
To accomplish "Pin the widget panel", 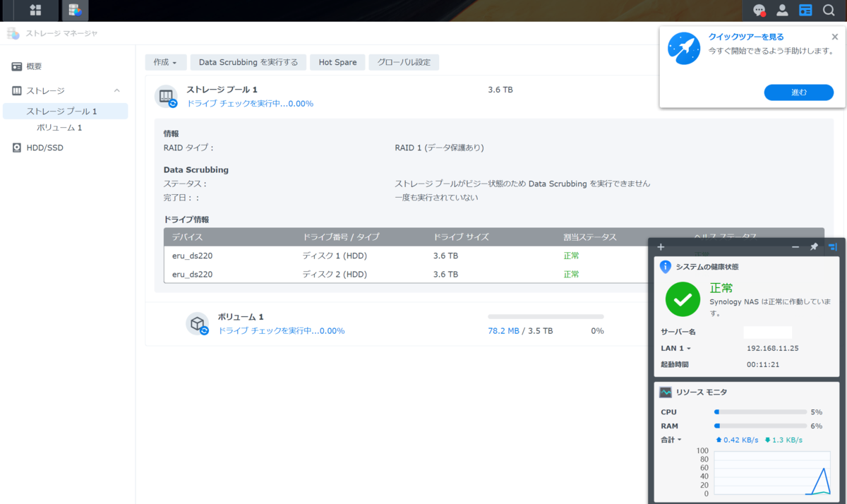I will pos(814,247).
